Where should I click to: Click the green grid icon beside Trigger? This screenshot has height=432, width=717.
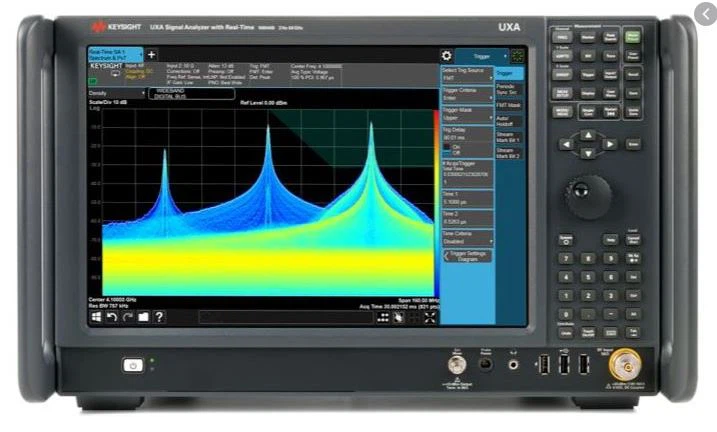point(518,56)
